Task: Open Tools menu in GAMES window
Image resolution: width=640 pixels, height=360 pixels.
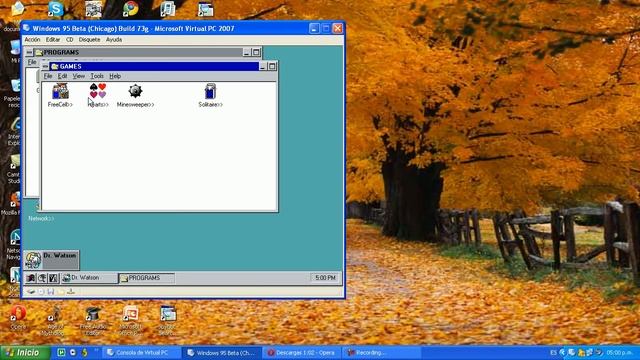Action: (x=97, y=76)
